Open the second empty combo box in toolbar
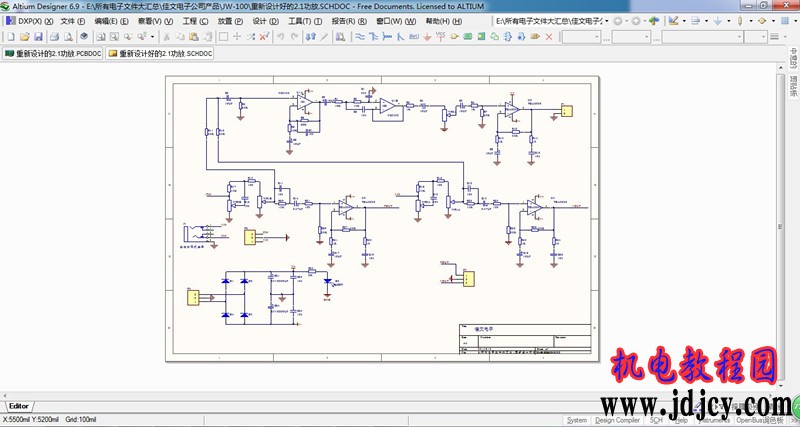The width and height of the screenshot is (800, 427). 632,37
